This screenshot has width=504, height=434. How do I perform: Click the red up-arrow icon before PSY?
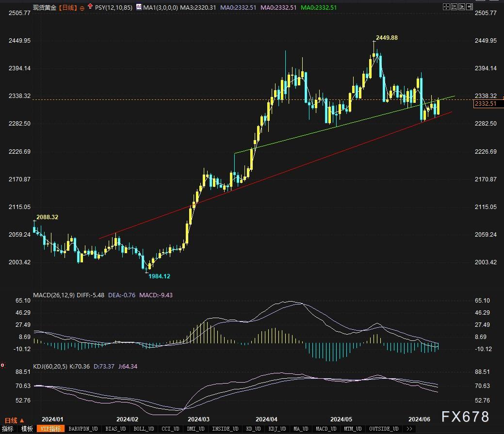(90, 7)
